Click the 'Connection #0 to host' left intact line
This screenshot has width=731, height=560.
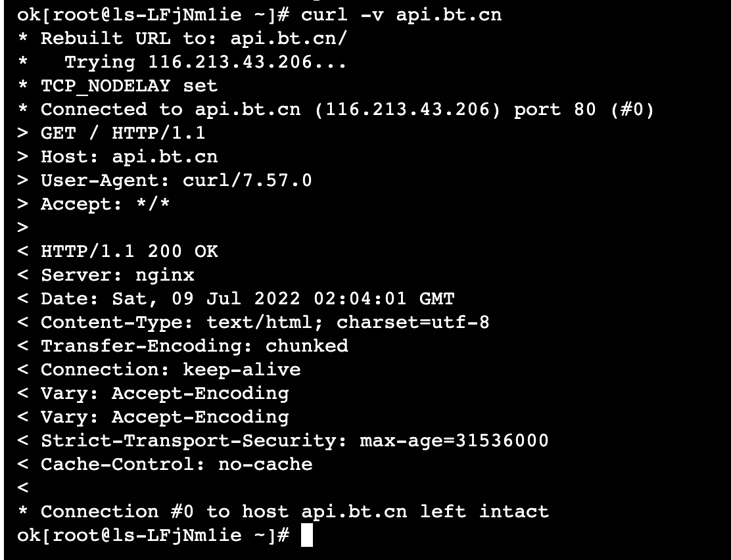point(295,511)
